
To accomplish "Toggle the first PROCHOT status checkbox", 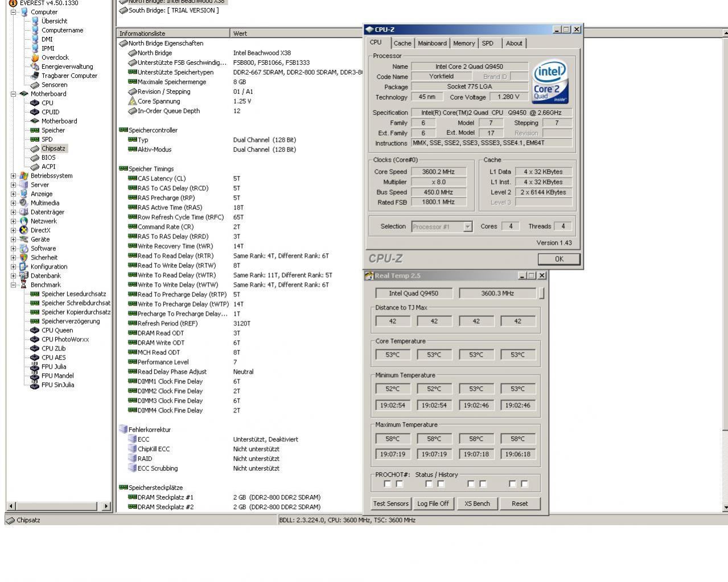I will (388, 484).
